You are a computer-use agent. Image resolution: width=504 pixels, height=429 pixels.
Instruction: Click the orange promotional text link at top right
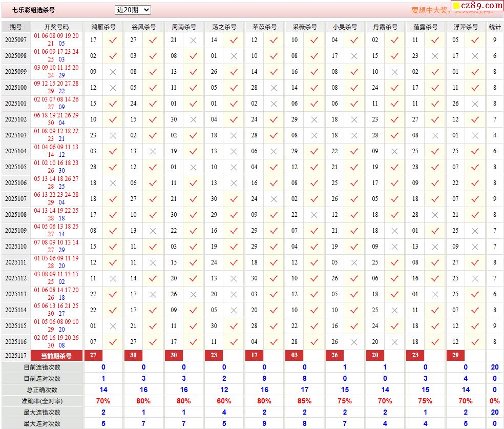coord(430,10)
